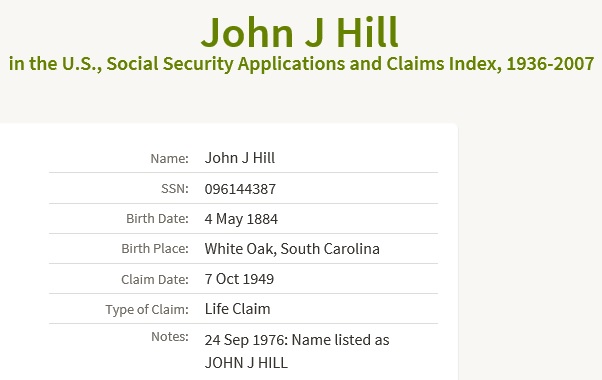Click the John J Hill page title
602x380 pixels.
(300, 32)
